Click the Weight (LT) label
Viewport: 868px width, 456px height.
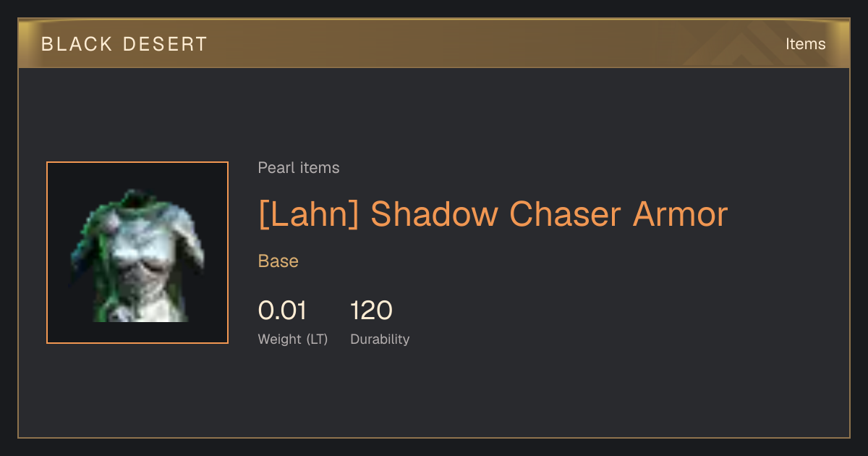pyautogui.click(x=293, y=339)
